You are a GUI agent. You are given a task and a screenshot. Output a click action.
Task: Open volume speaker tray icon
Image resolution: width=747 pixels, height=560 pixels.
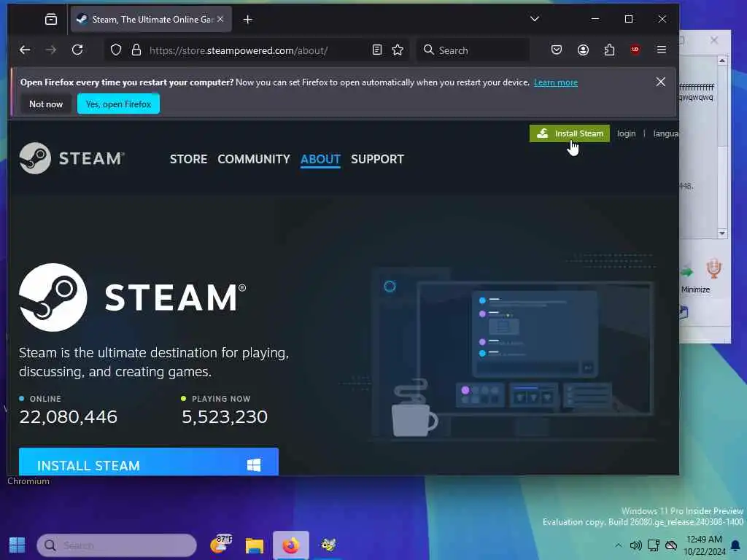point(635,545)
